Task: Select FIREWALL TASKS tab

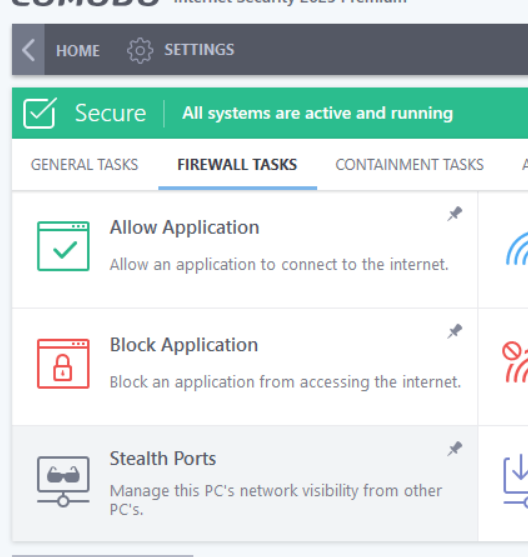Action: (237, 164)
